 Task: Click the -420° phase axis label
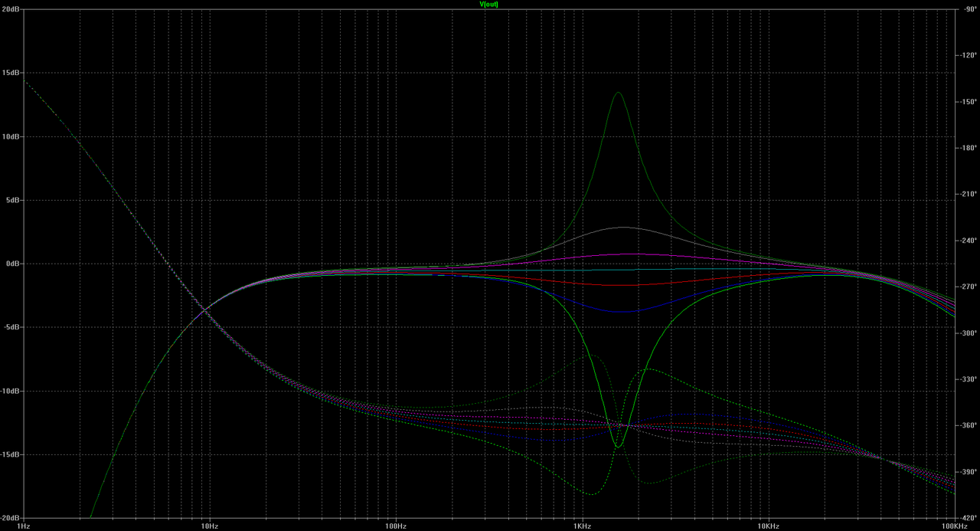970,518
